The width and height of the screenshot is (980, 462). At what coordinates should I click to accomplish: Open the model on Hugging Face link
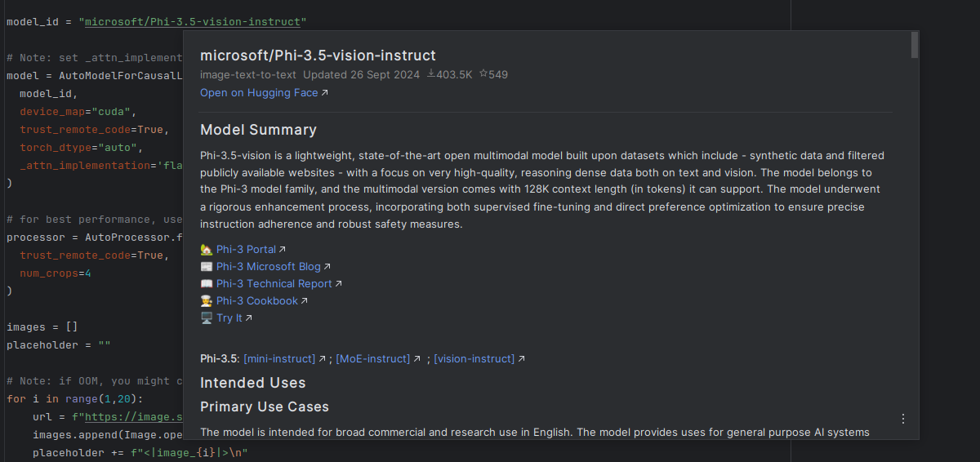click(258, 93)
